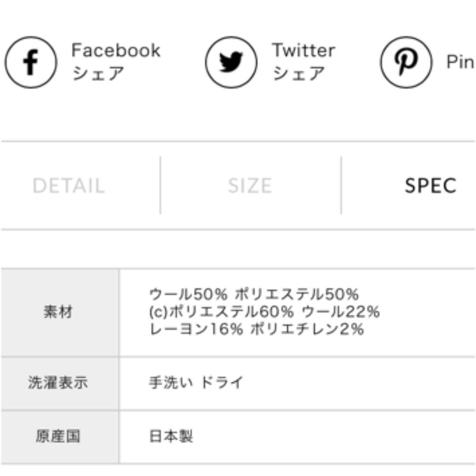476x476 pixels.
Task: Click the 手洗い ドライ care value
Action: point(197,383)
